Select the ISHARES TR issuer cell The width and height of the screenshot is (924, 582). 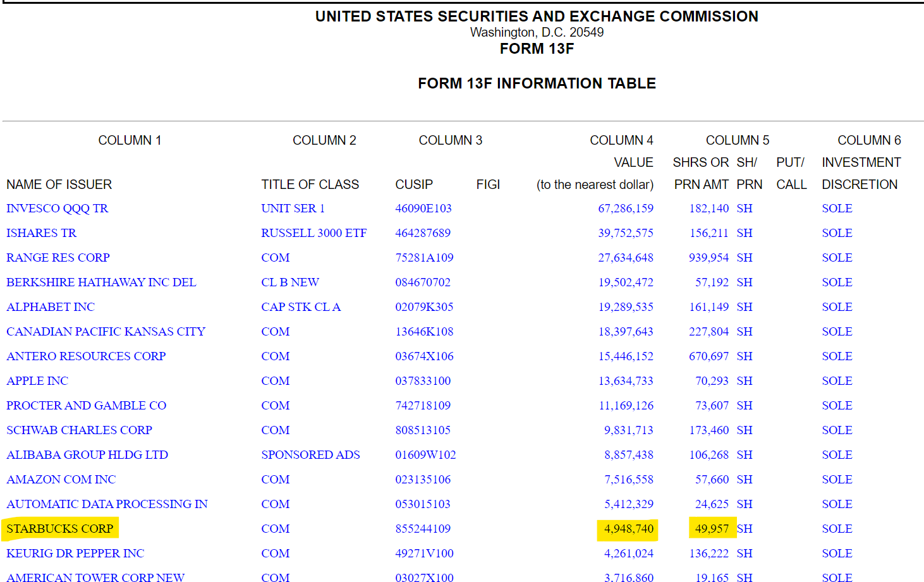click(41, 233)
